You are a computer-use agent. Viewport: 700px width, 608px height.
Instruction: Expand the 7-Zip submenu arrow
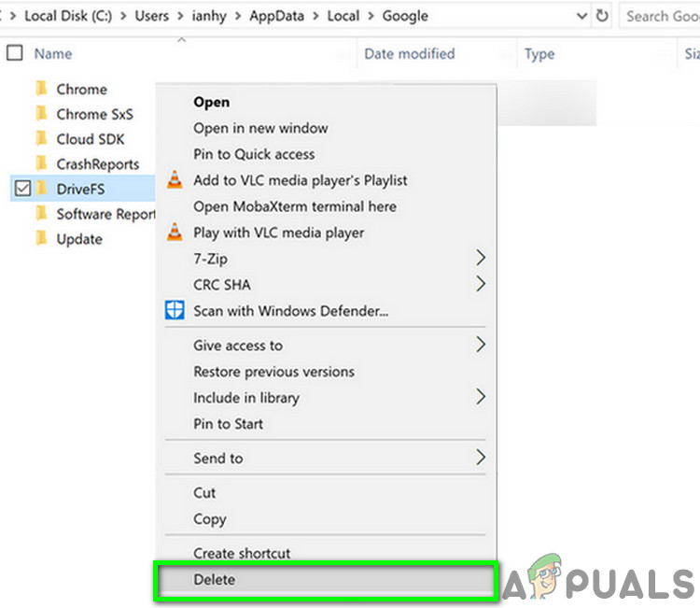(481, 258)
